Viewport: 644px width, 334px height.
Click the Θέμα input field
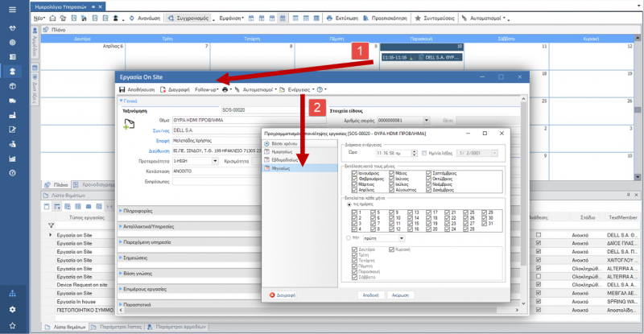point(249,121)
